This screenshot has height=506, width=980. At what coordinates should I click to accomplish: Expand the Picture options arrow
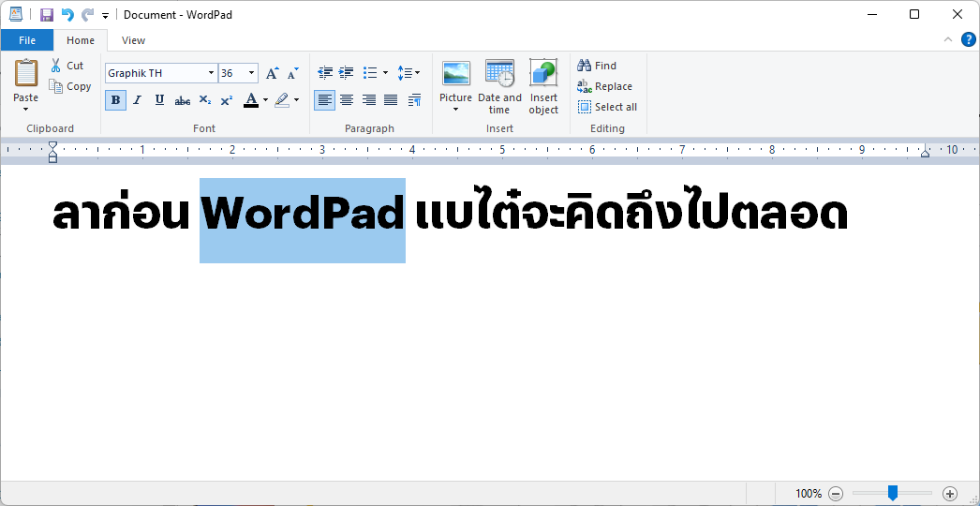coord(455,110)
